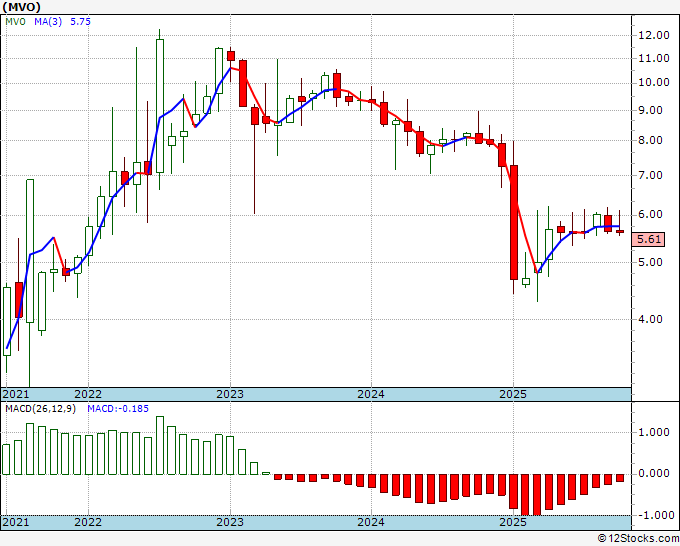Click the 5.75 moving average value
680x546 pixels.
pyautogui.click(x=80, y=22)
